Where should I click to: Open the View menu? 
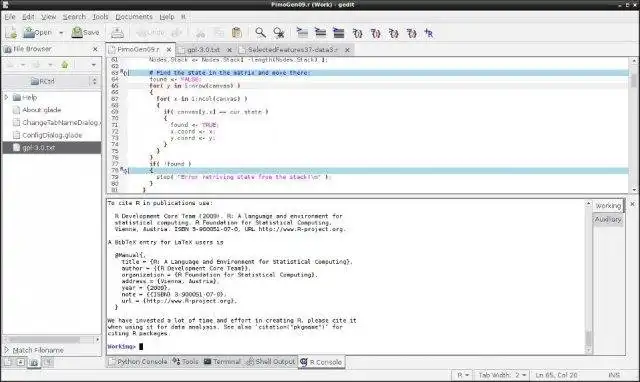[49, 17]
